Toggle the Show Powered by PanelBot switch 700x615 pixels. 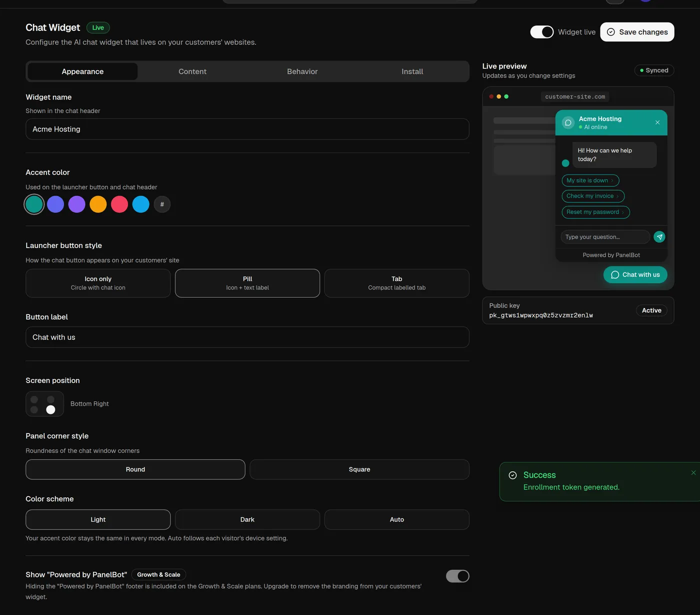457,576
